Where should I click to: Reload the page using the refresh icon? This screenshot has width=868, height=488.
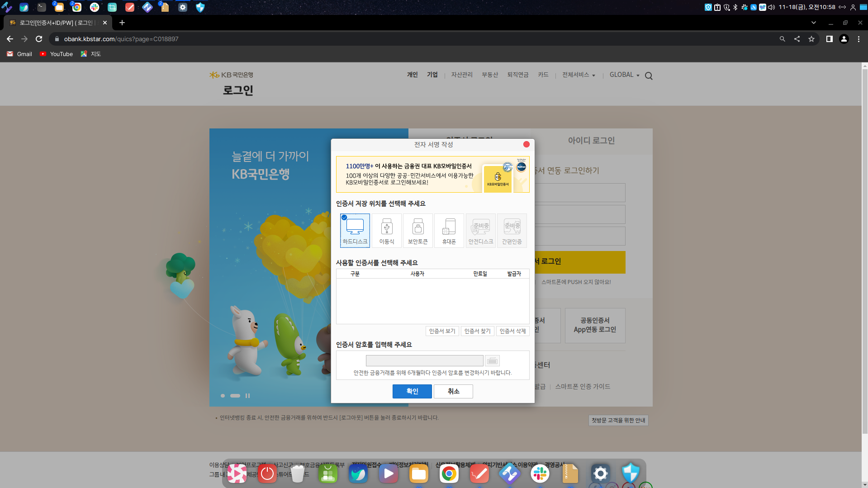(39, 39)
